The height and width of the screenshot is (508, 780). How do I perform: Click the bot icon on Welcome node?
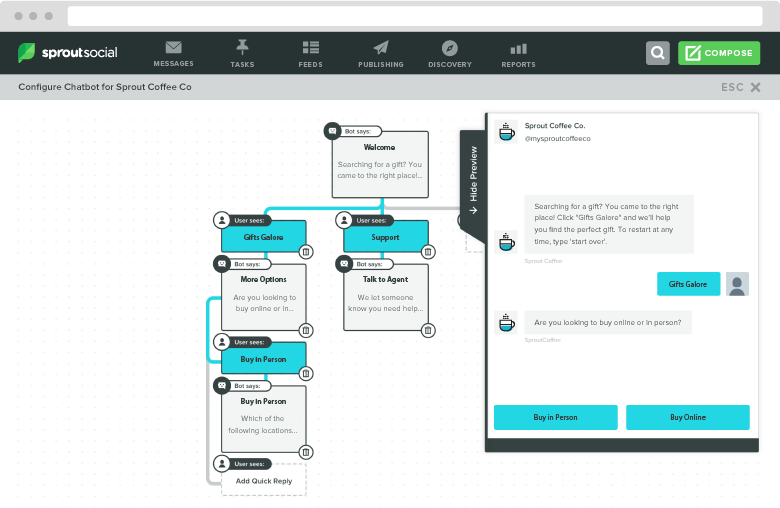(332, 131)
